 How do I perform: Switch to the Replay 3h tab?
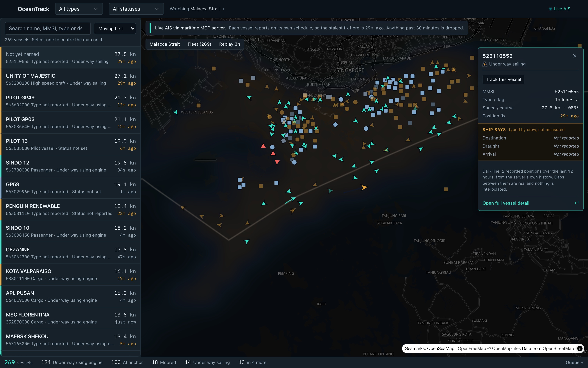229,44
